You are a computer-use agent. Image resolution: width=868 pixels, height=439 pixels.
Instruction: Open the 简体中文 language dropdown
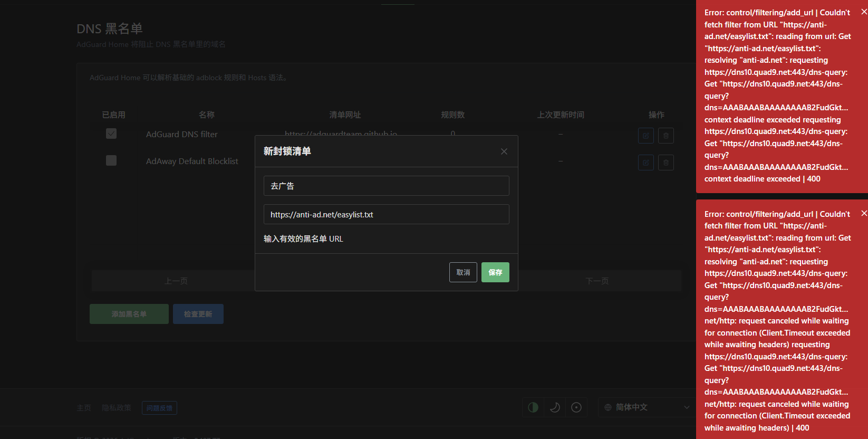pos(647,407)
